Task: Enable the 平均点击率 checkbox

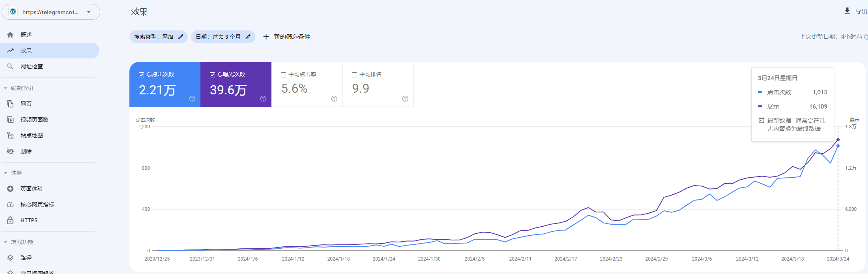Action: click(283, 75)
